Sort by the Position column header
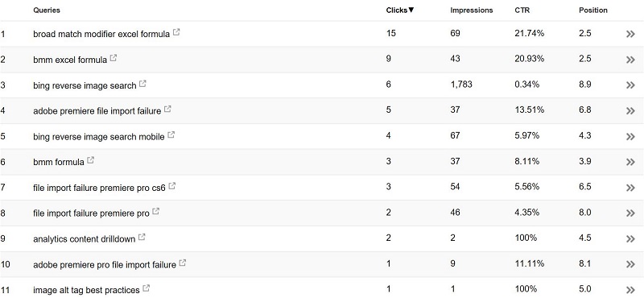This screenshot has height=298, width=644. pos(593,10)
